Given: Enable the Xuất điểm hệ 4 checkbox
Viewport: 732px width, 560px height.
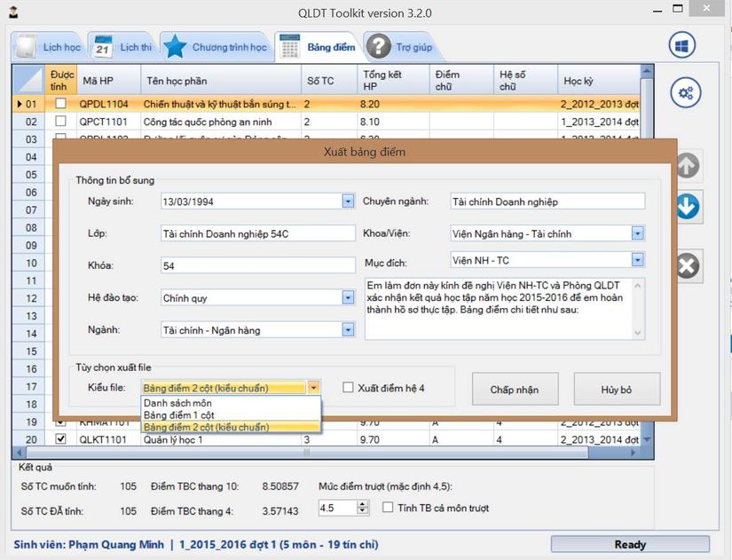Looking at the screenshot, I should point(349,388).
